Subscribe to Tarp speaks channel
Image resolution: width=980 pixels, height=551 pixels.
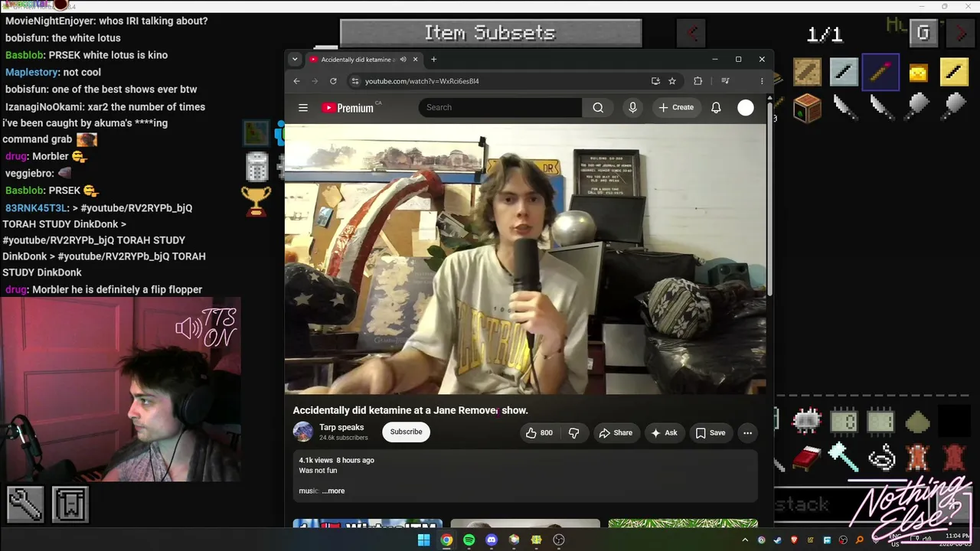(x=406, y=432)
